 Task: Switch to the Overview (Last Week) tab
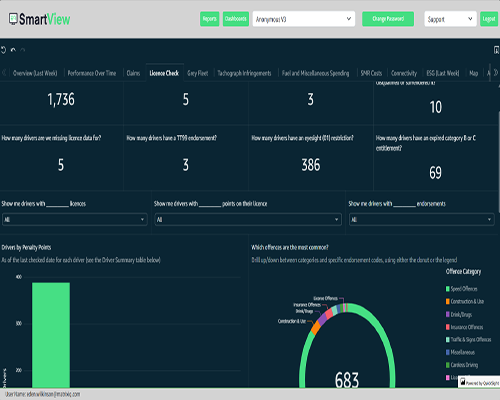point(35,73)
